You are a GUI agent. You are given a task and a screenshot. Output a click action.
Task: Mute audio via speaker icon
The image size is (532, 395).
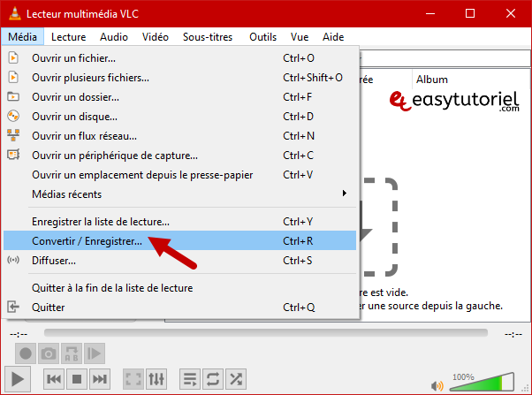click(x=437, y=385)
